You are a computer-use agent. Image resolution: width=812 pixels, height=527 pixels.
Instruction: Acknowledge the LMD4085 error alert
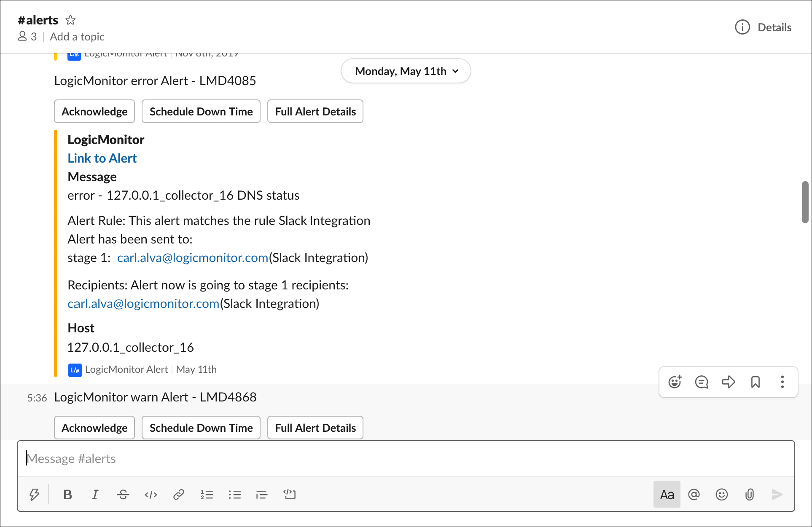94,111
